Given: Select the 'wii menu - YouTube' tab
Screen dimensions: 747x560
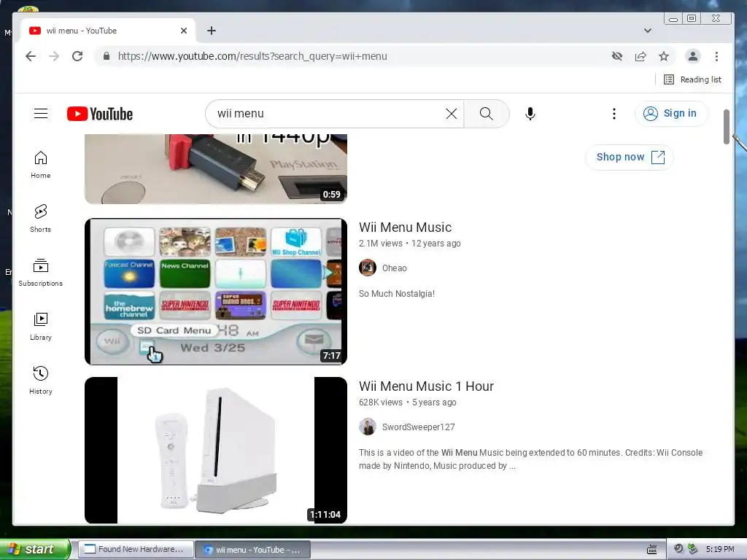Looking at the screenshot, I should click(107, 31).
